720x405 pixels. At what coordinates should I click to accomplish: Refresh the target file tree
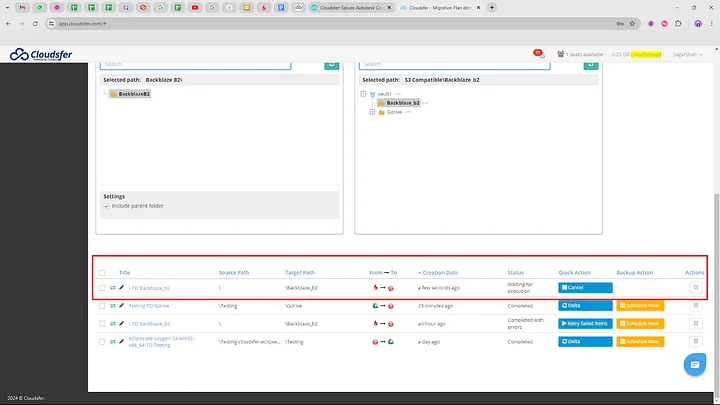(x=591, y=65)
